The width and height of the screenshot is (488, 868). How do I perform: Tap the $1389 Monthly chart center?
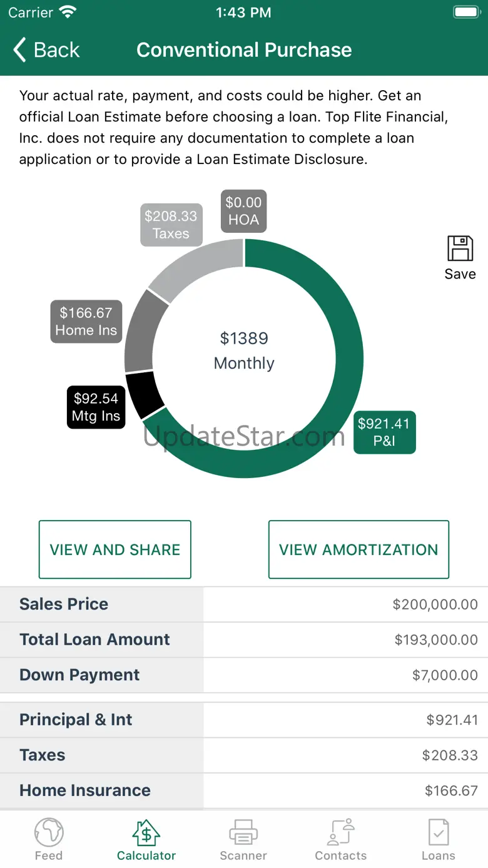click(244, 350)
